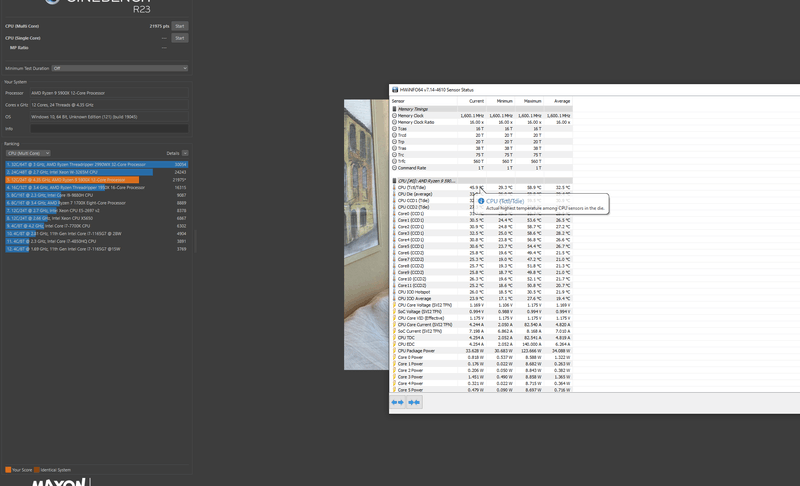Select the SoC Current (SVI2 TFN) row
This screenshot has height=486, width=800.
(481, 331)
